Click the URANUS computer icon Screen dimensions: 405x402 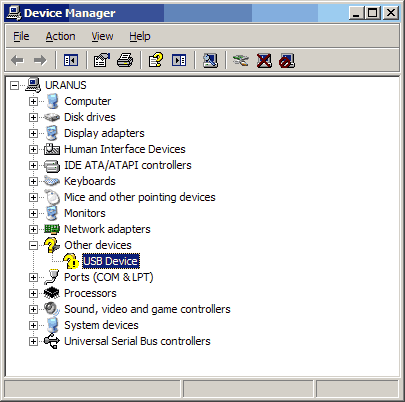[33, 85]
